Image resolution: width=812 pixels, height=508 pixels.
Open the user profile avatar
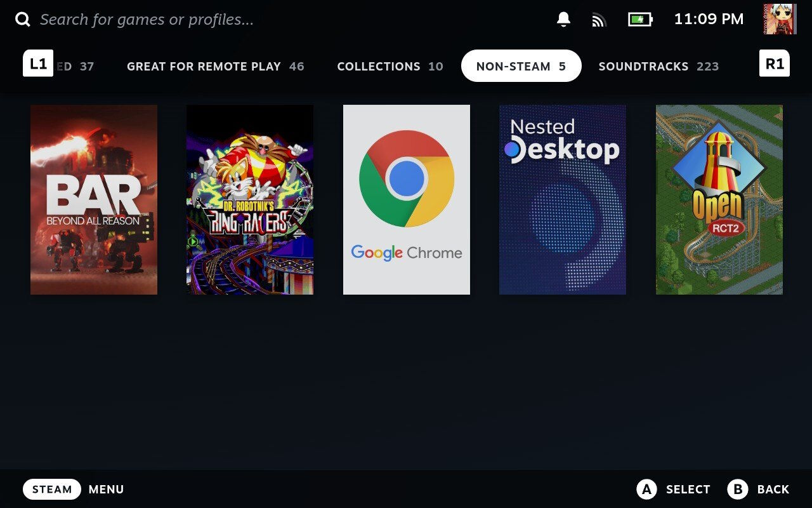point(780,19)
